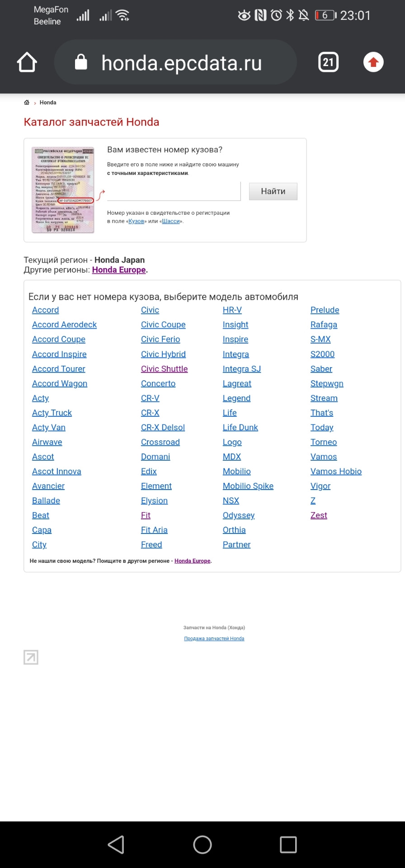The image size is (405, 868).
Task: Select the Accord Aerodeck model
Action: coord(64,325)
